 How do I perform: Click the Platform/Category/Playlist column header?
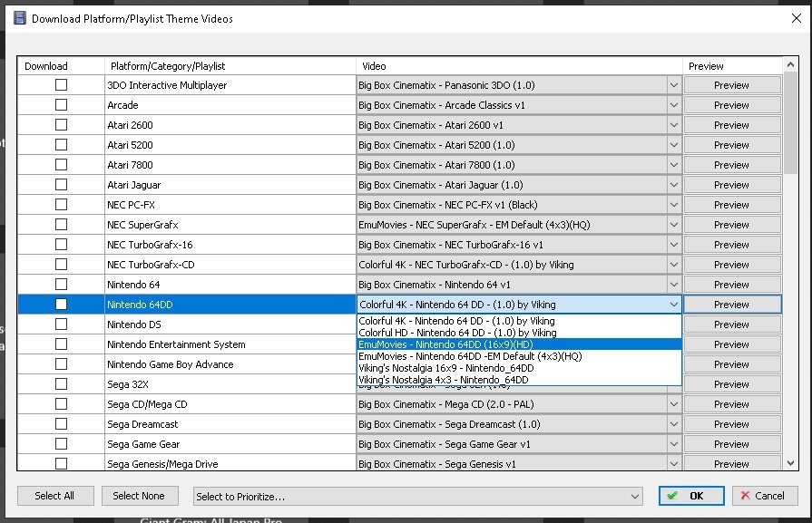pos(230,66)
